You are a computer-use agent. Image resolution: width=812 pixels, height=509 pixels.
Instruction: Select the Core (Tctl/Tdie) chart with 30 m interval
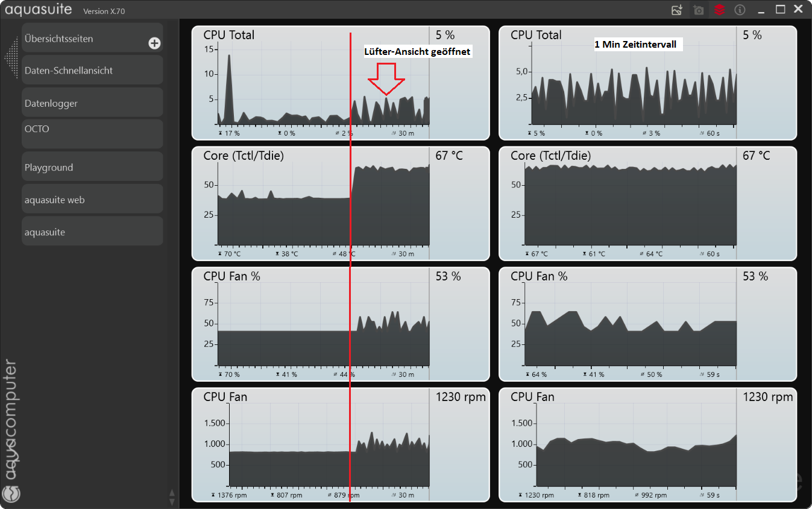(x=341, y=204)
